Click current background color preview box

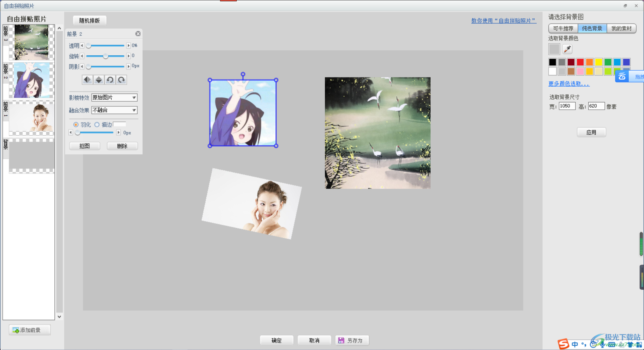point(554,49)
